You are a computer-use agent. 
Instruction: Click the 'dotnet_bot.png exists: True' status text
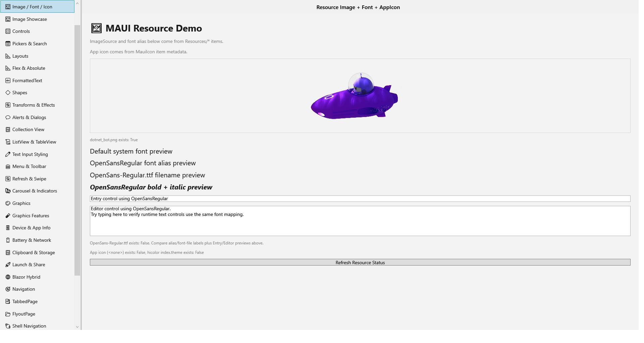point(114,140)
